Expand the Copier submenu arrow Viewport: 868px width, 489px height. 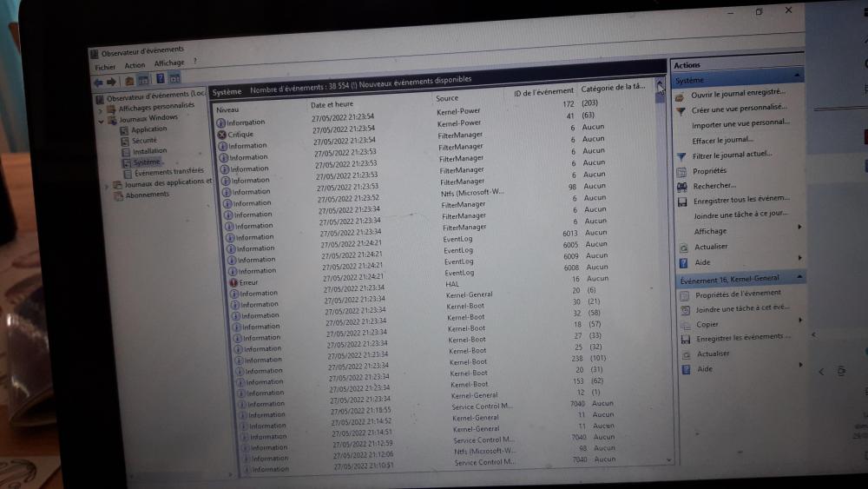pyautogui.click(x=800, y=320)
